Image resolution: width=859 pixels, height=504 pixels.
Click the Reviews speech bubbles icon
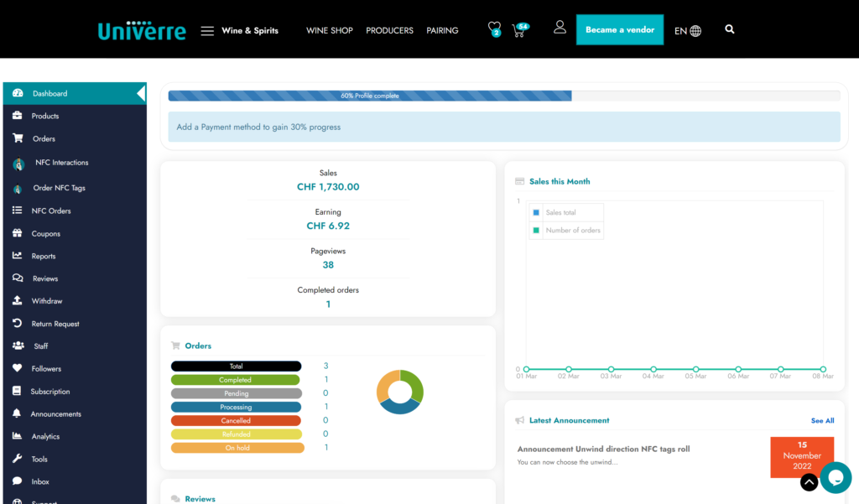(18, 278)
